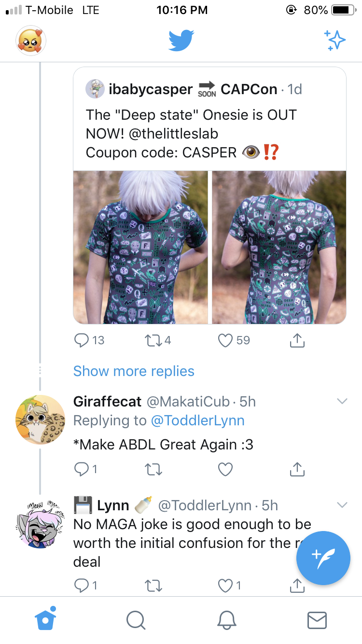Open the Notifications bell tab
The height and width of the screenshot is (644, 362).
tap(226, 620)
